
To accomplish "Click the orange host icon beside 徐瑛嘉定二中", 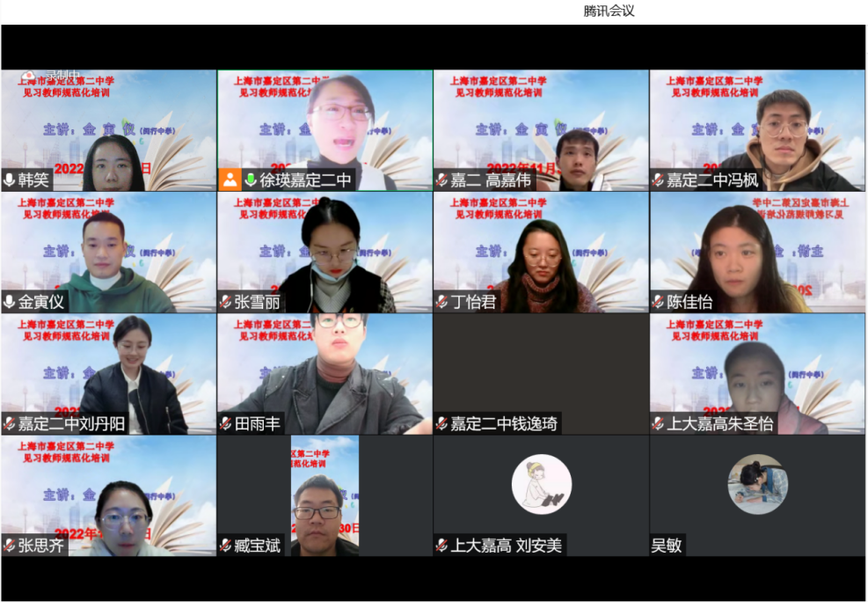I will coord(230,180).
